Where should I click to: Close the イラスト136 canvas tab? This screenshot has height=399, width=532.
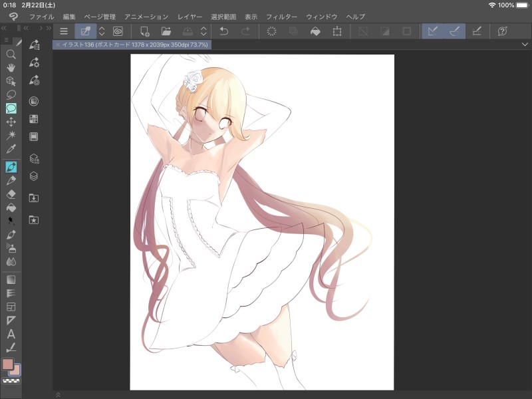58,45
